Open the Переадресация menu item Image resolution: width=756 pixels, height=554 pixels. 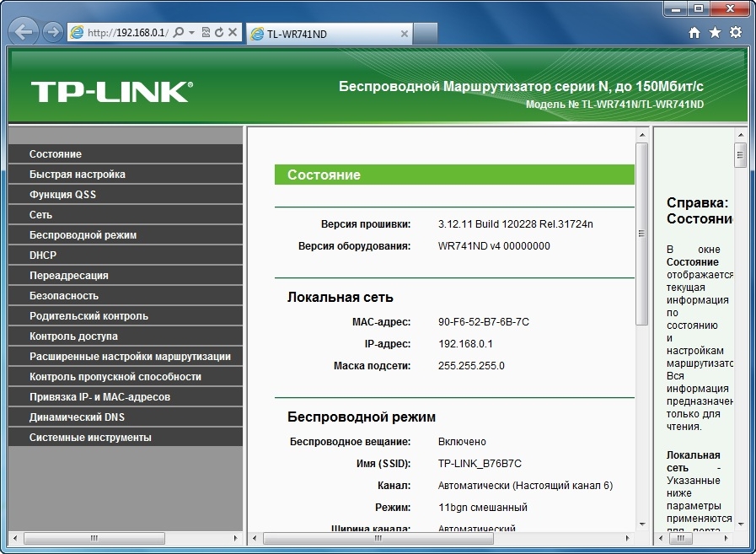[x=126, y=276]
